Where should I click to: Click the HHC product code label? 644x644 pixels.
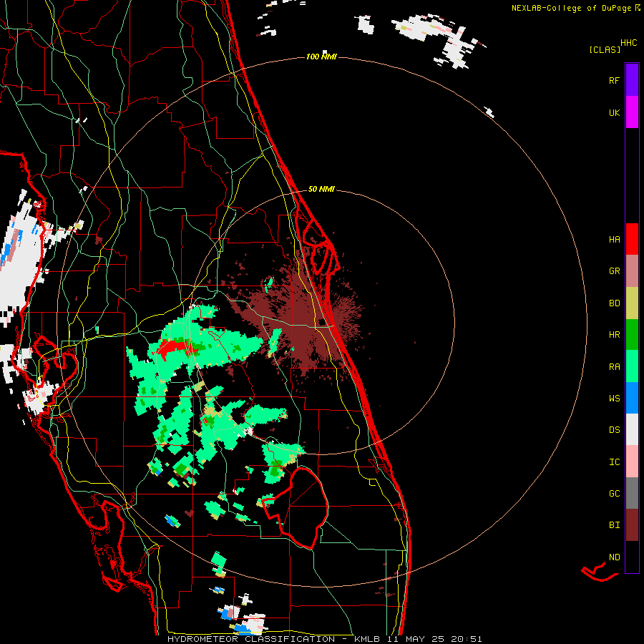click(629, 43)
